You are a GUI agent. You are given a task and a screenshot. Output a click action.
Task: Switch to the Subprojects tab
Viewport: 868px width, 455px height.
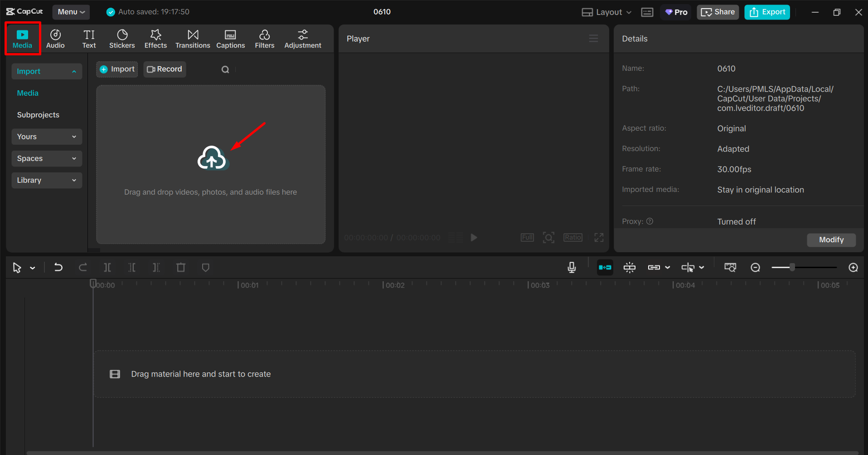38,114
